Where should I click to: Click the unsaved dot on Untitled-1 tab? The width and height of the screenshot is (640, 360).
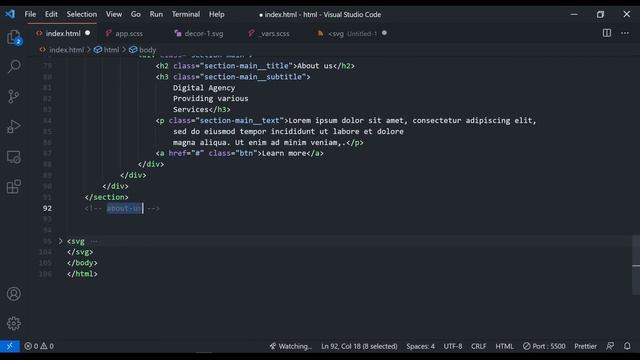(384, 33)
